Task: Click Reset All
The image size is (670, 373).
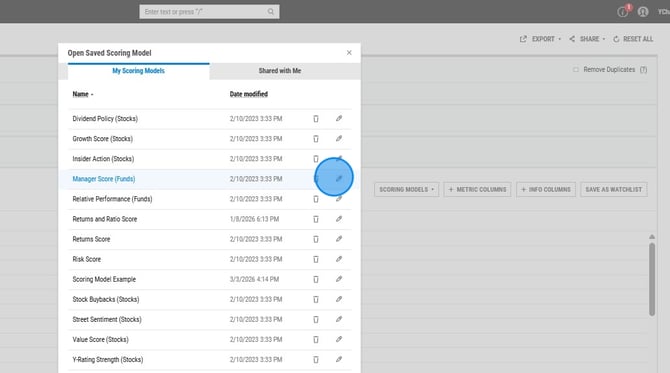Action: (633, 39)
